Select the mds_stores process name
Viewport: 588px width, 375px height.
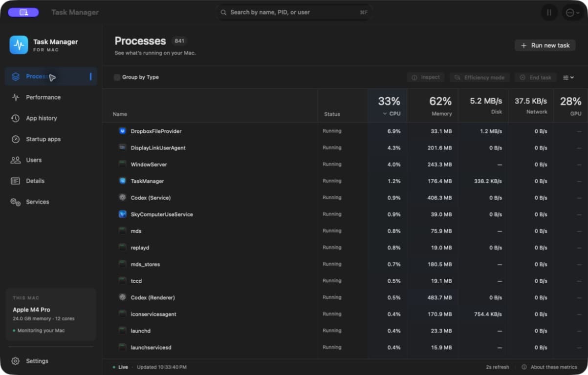[x=145, y=264]
